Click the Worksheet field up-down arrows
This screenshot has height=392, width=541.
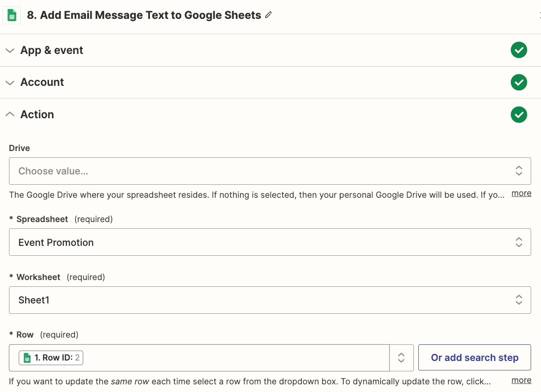click(519, 300)
